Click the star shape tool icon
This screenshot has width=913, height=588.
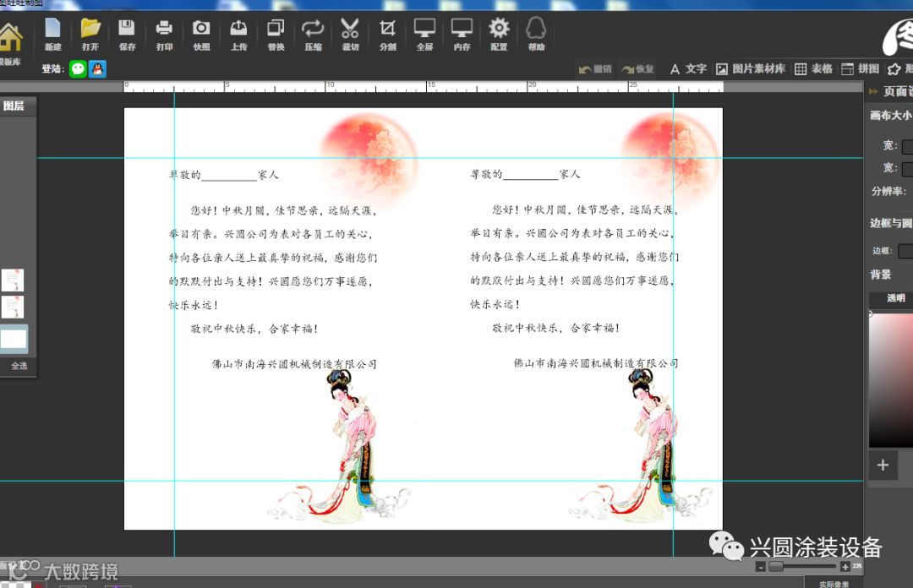(894, 69)
